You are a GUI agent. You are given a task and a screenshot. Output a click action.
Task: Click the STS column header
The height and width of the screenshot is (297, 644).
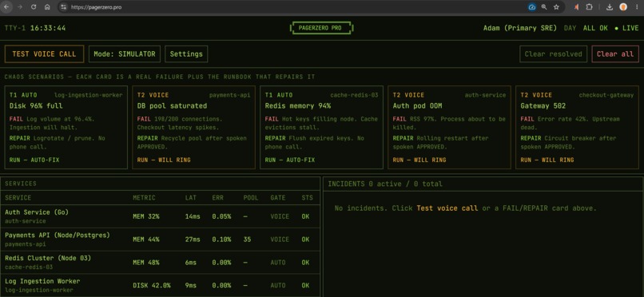(307, 198)
